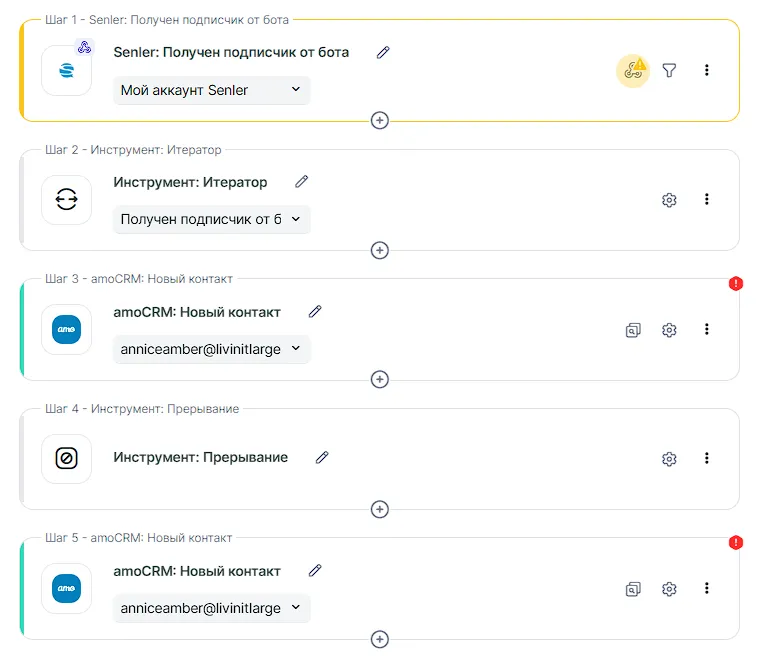Expand the account dropdown in step 3
The width and height of the screenshot is (775, 671).
pos(211,349)
